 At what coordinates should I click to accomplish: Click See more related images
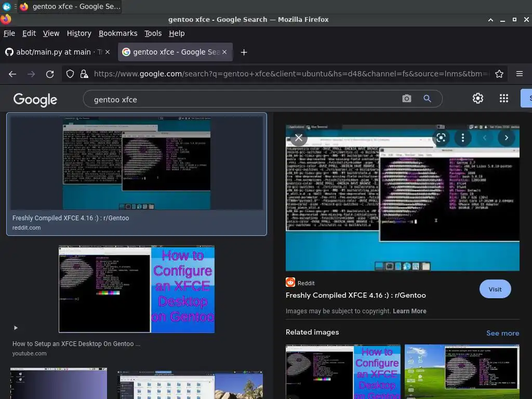[x=502, y=333]
